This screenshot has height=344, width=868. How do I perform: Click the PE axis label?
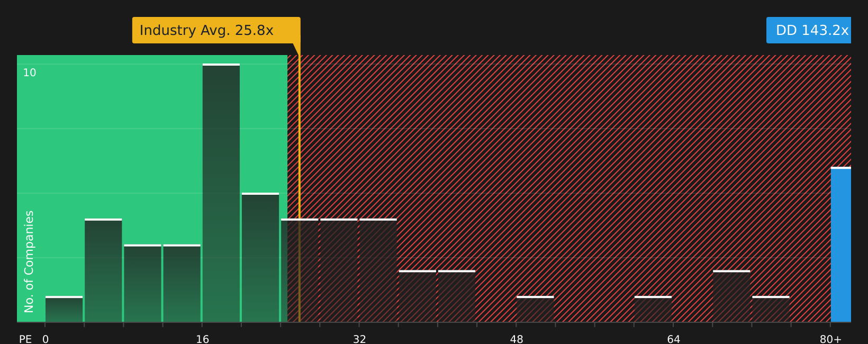[x=25, y=339]
